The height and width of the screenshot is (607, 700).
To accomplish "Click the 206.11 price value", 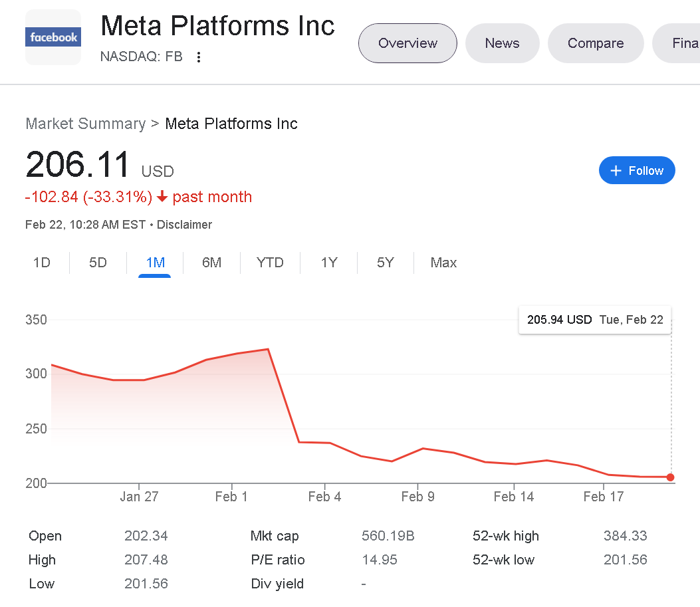I will coord(78,165).
